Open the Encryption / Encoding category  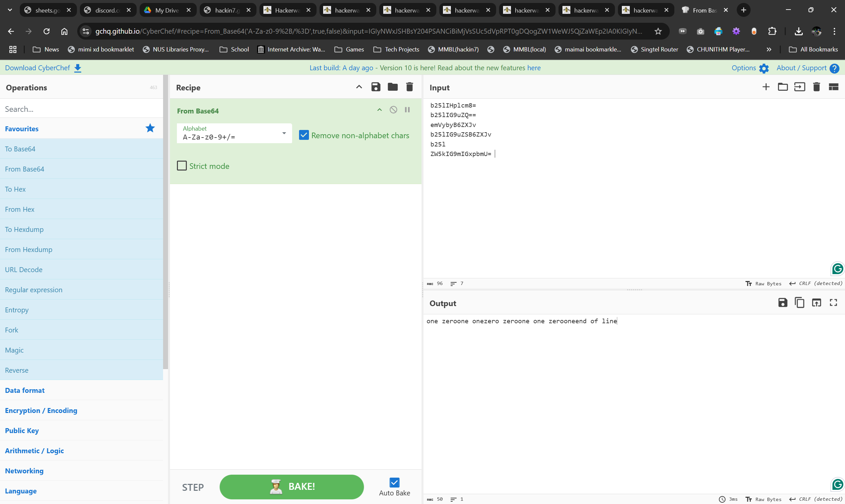(41, 410)
